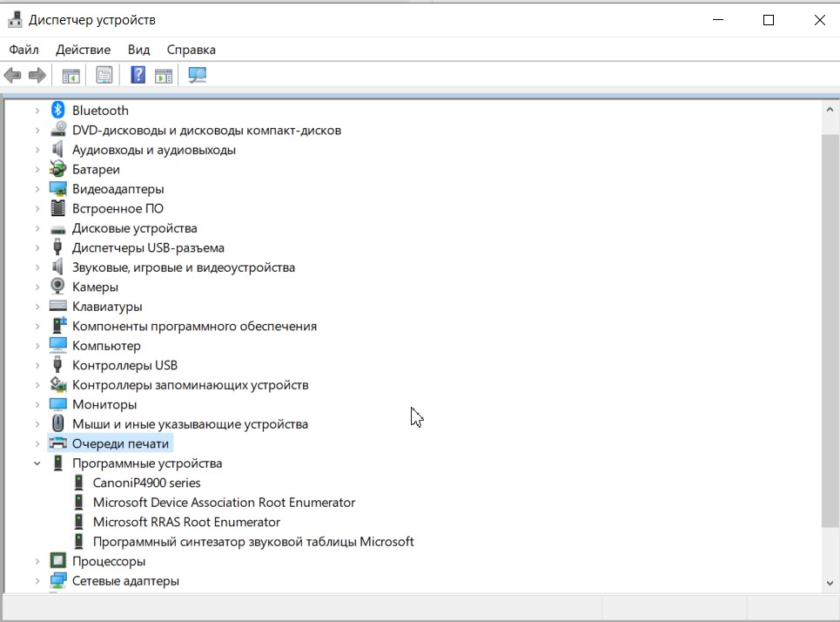The width and height of the screenshot is (840, 622).
Task: Select Программный синтезатор звуковой таблицы Microsoft
Action: [253, 542]
